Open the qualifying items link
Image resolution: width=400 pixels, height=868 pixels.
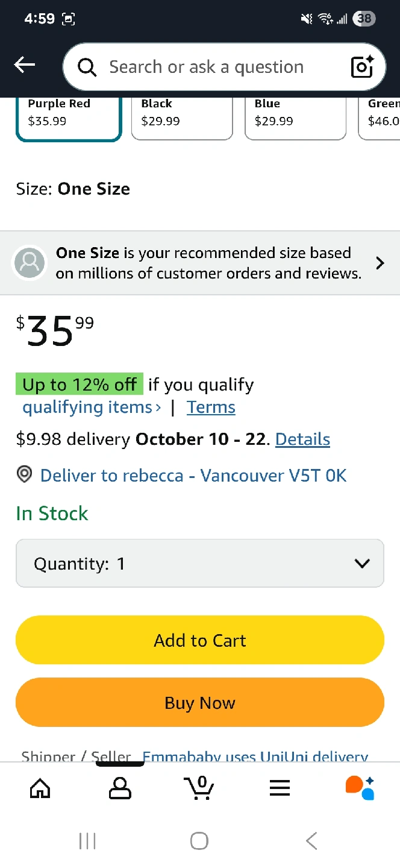(92, 407)
